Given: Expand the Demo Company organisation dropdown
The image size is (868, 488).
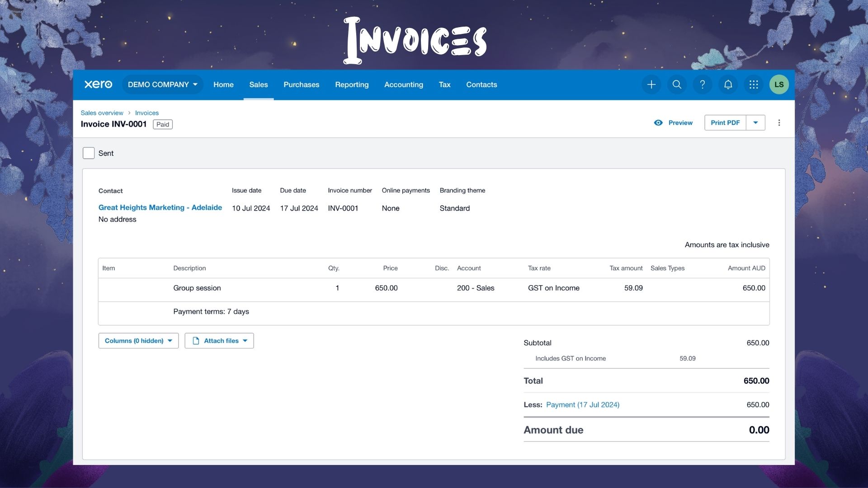Looking at the screenshot, I should (162, 84).
